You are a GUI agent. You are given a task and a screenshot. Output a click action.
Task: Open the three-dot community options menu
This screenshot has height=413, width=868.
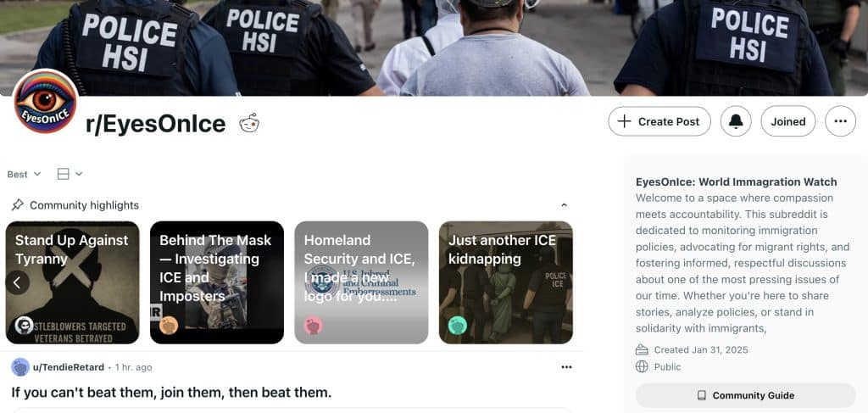pos(840,121)
